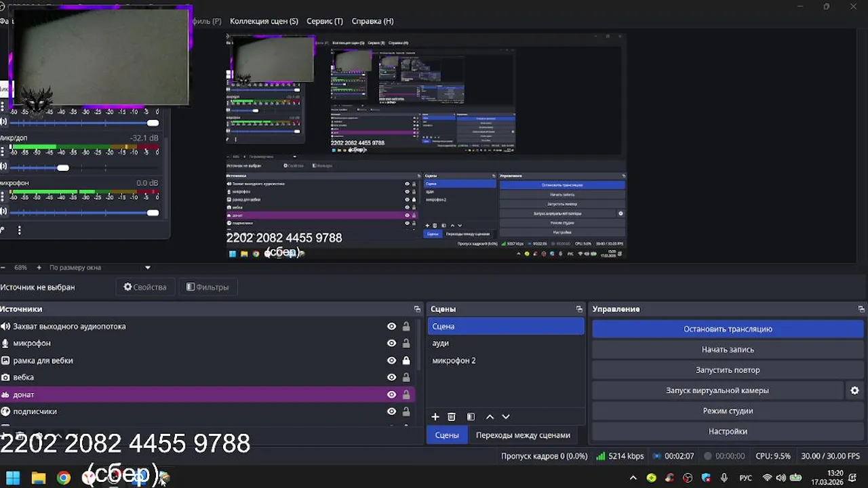Click the 5214 kbps status bar entry
The height and width of the screenshot is (488, 868).
point(620,456)
